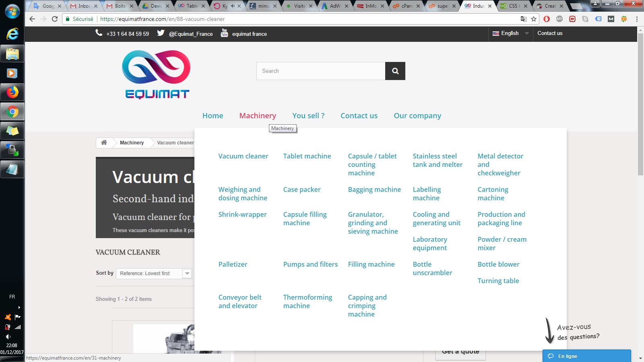The width and height of the screenshot is (644, 362).
Task: Bookmark this page with the star icon
Action: coord(534,19)
